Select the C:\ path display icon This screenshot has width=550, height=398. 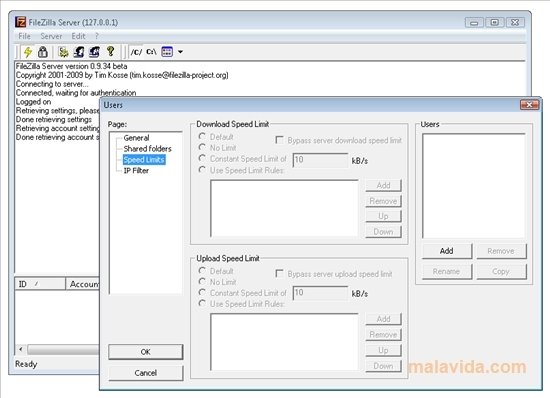click(x=151, y=52)
